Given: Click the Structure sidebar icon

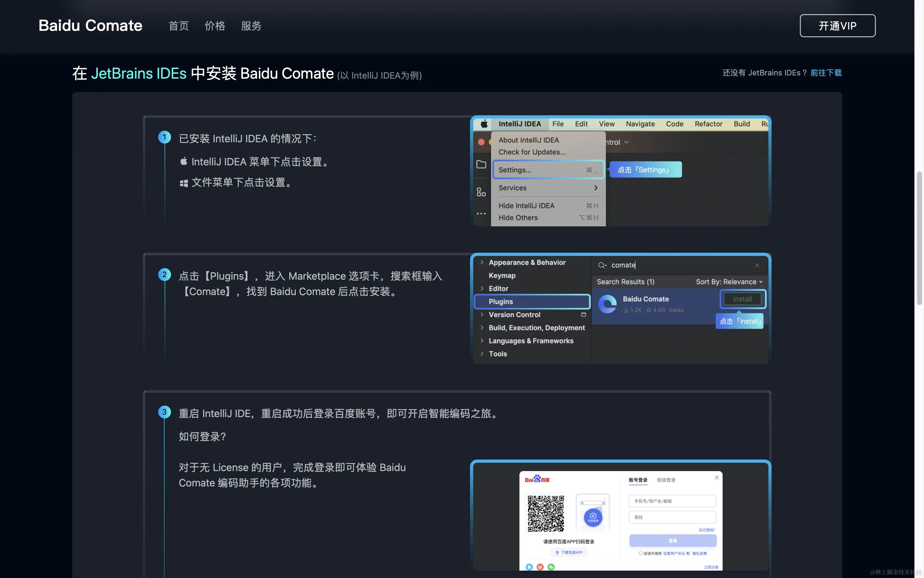Looking at the screenshot, I should [x=481, y=191].
